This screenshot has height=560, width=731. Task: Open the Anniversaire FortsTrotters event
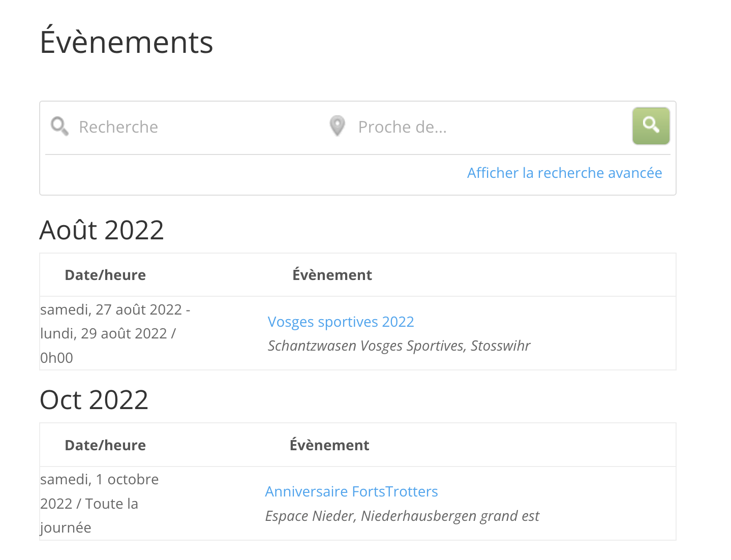point(351,492)
